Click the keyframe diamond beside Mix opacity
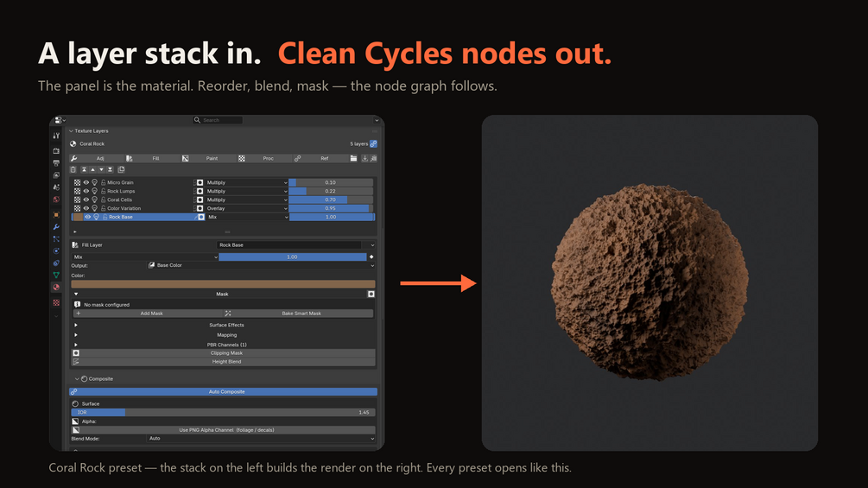This screenshot has width=868, height=488. point(371,257)
